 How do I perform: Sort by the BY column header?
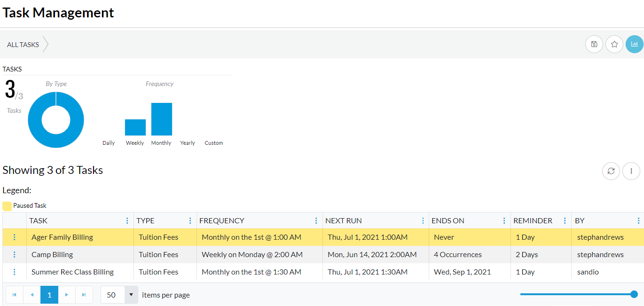580,220
